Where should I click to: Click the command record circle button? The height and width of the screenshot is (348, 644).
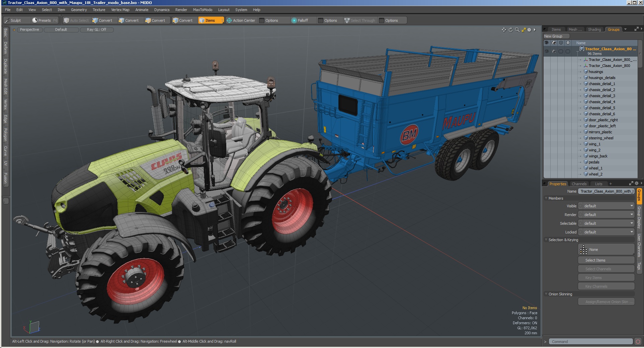[638, 342]
